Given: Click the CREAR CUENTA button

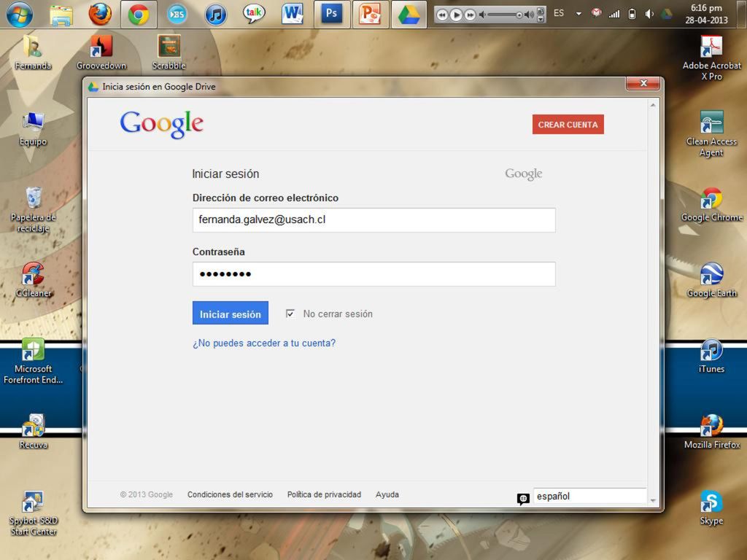Looking at the screenshot, I should [568, 124].
